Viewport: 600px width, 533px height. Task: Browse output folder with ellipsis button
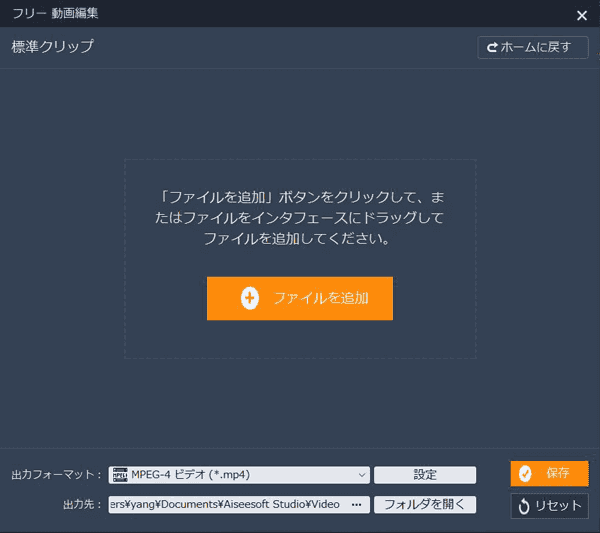click(356, 505)
